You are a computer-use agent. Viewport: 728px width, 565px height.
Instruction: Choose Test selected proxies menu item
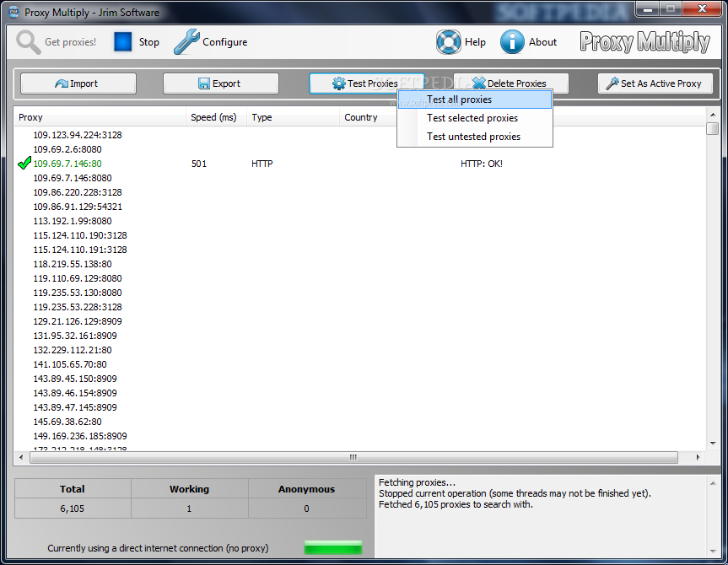click(474, 118)
